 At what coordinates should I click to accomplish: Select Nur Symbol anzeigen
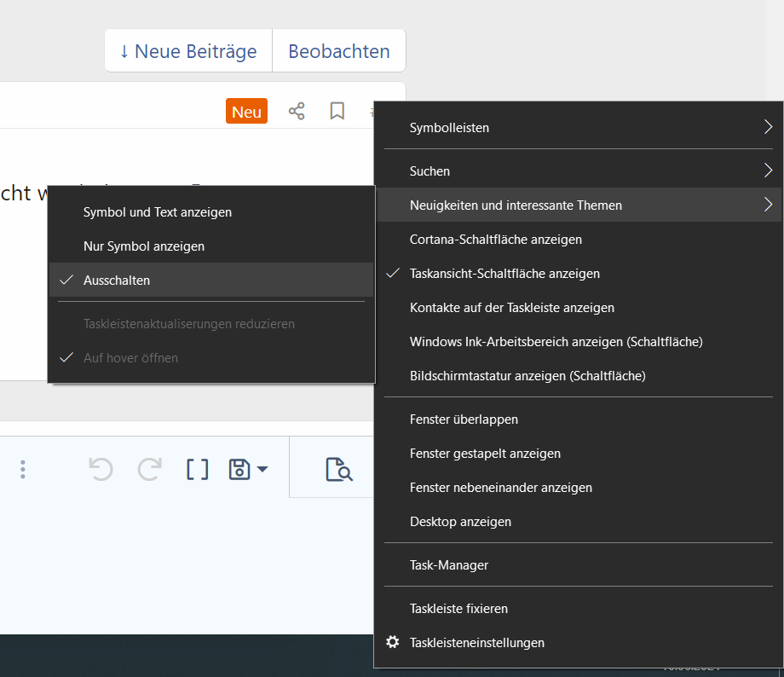143,246
